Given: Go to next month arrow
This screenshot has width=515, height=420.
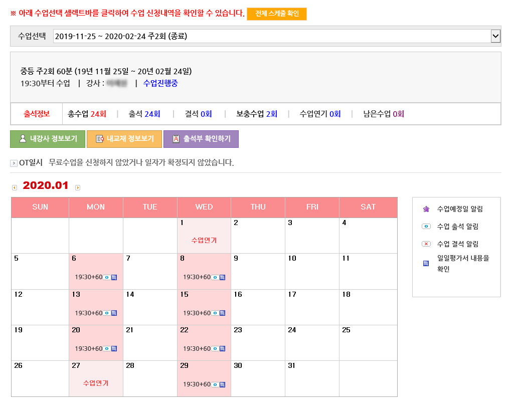Looking at the screenshot, I should [x=78, y=187].
